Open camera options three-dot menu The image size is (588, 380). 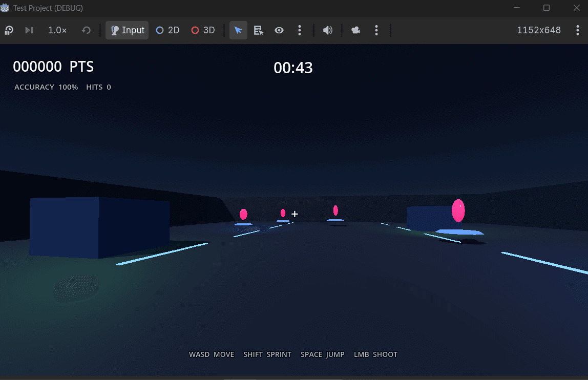376,30
